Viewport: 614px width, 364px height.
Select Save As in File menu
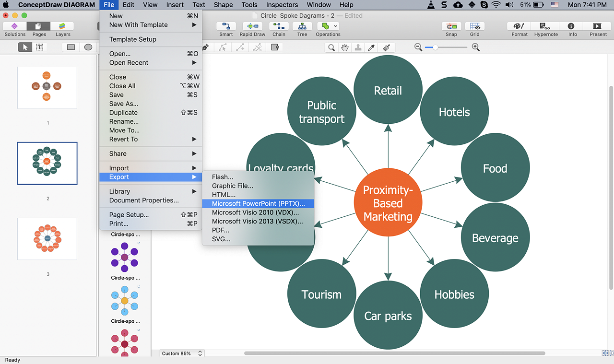coord(123,104)
